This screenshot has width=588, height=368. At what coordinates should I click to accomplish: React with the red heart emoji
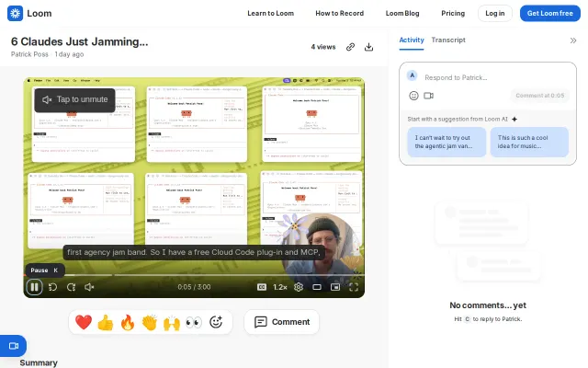(84, 322)
